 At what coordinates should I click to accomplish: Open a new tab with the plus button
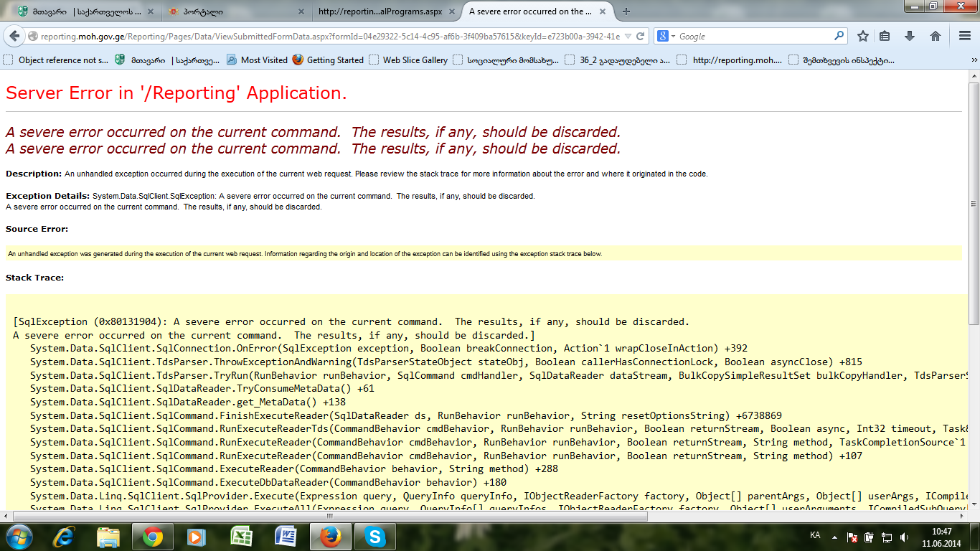(x=626, y=11)
